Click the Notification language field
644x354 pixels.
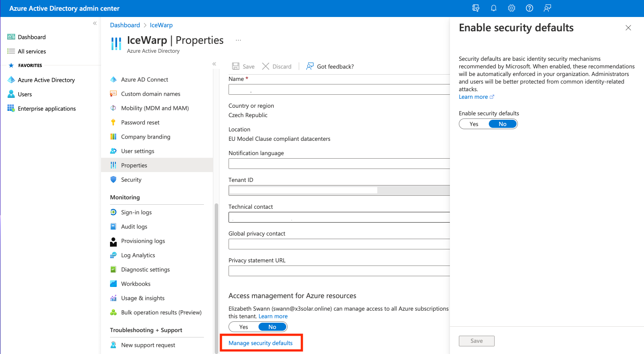click(x=339, y=164)
